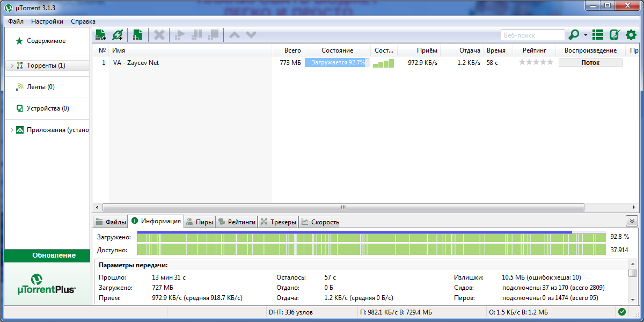Open the Настройки menu
The width and height of the screenshot is (644, 322).
pyautogui.click(x=47, y=21)
